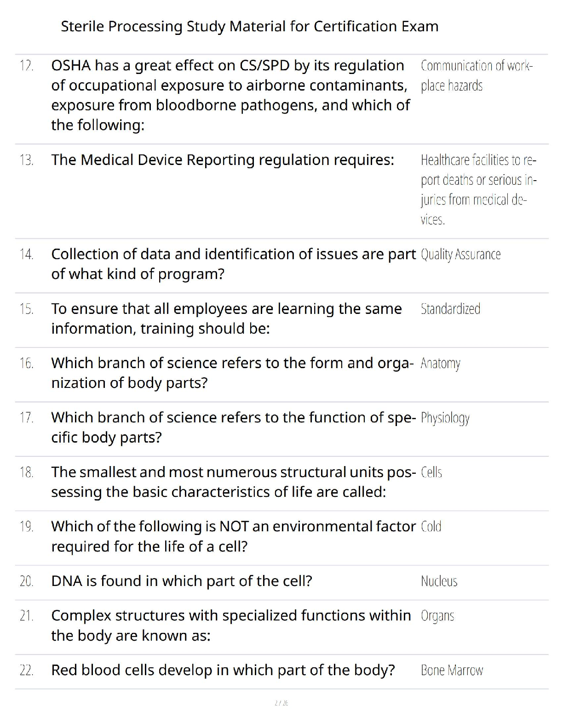Click question 13 on Medical Device Reporting
Viewport: 563px width, 728px height.
click(x=223, y=160)
